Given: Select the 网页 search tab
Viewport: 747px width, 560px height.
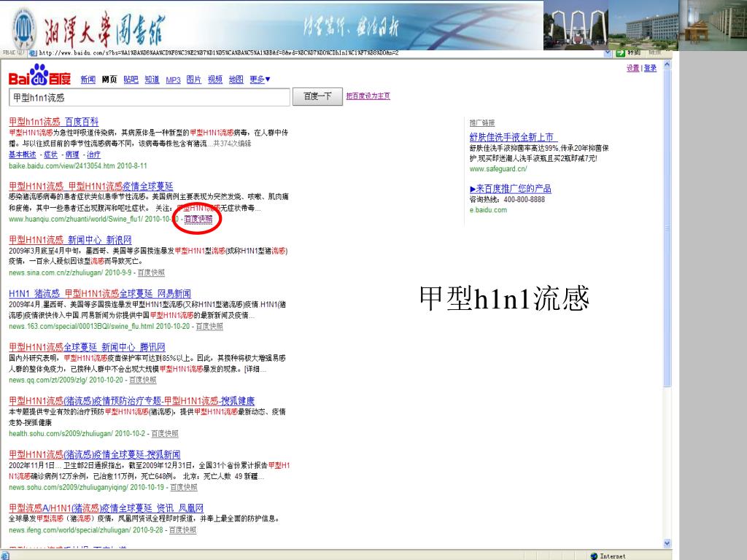Looking at the screenshot, I should click(109, 79).
